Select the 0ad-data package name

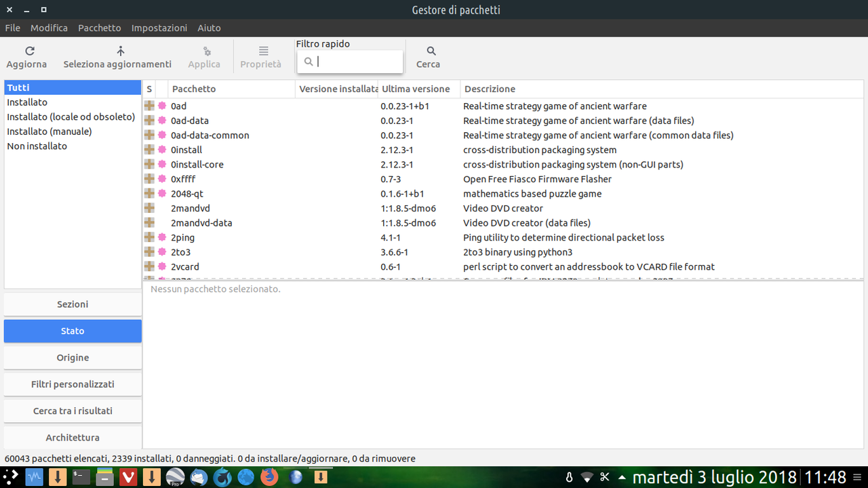(x=190, y=121)
